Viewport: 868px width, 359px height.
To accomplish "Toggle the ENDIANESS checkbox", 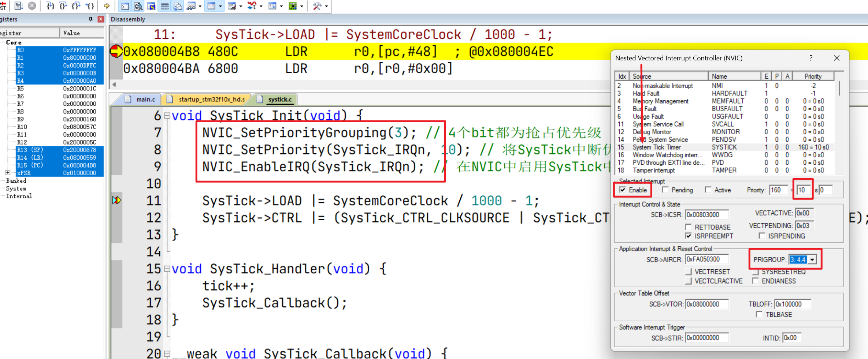I will click(x=755, y=281).
